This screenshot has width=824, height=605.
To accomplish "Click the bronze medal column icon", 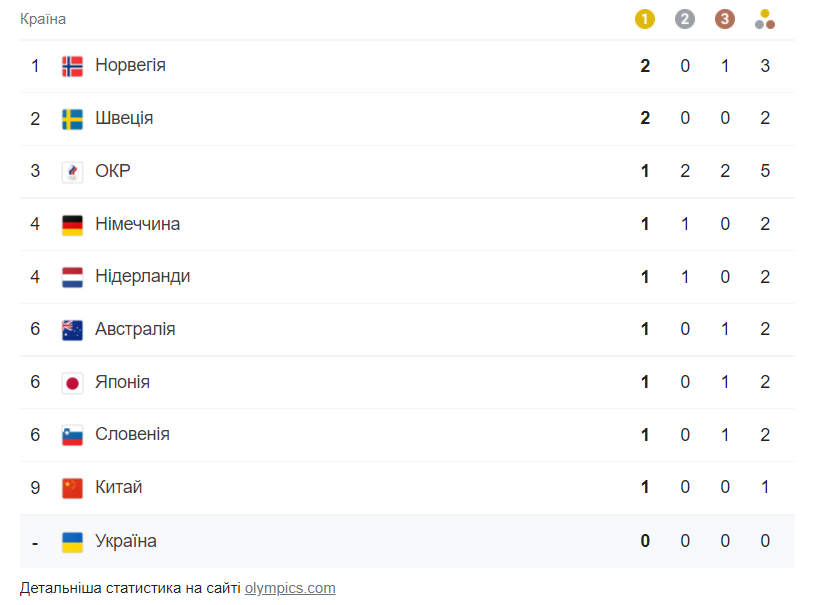I will click(725, 19).
